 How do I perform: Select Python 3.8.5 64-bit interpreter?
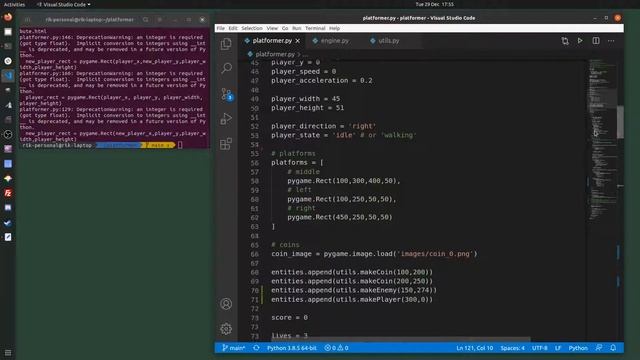tap(291, 348)
